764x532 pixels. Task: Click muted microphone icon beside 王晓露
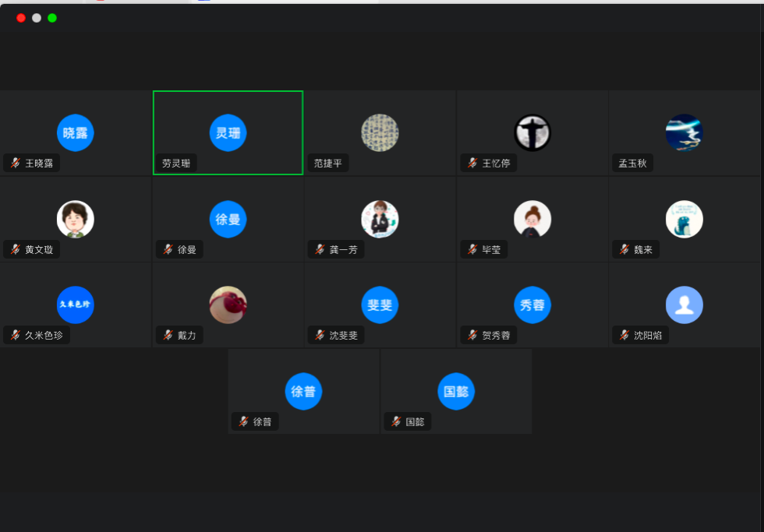(x=15, y=164)
